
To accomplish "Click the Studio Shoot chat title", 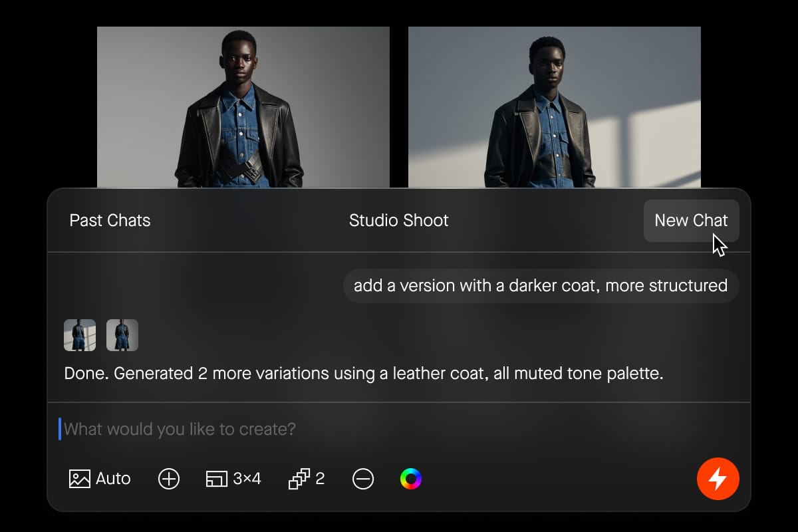I will 399,220.
